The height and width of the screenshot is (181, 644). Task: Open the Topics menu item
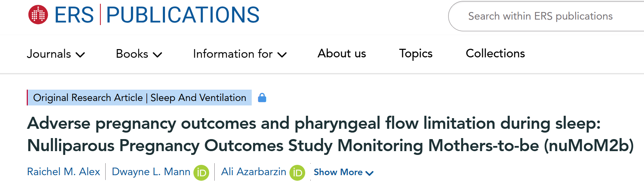(416, 54)
